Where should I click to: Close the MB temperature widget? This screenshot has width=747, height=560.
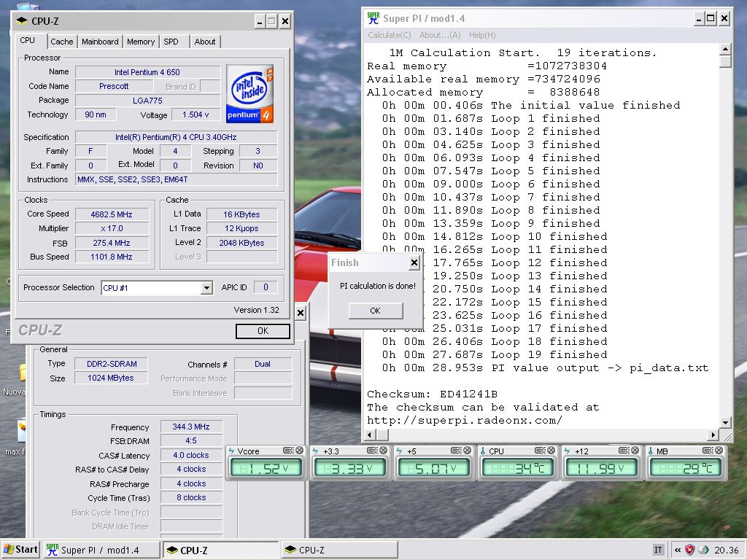pos(719,451)
